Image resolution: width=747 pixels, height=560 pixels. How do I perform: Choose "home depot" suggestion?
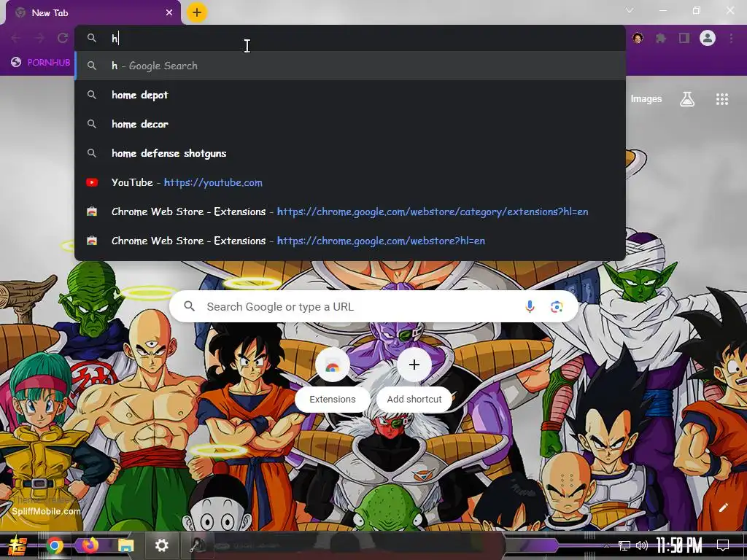[x=349, y=95]
